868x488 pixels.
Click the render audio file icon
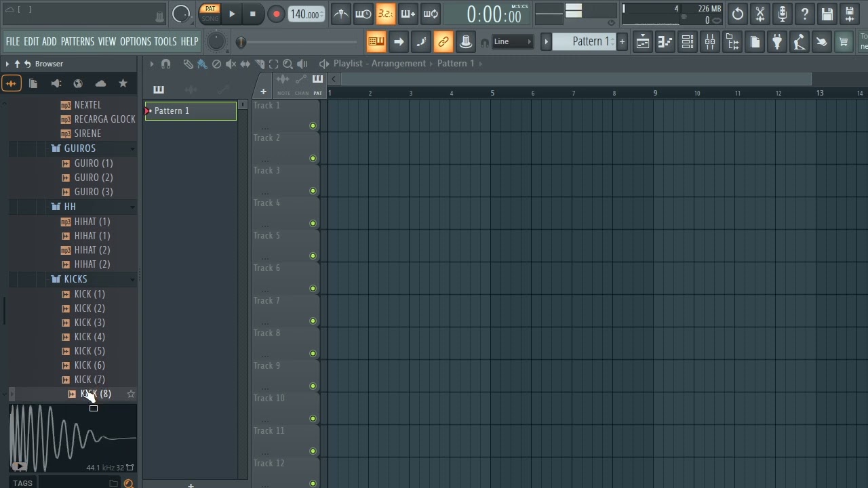click(x=850, y=14)
